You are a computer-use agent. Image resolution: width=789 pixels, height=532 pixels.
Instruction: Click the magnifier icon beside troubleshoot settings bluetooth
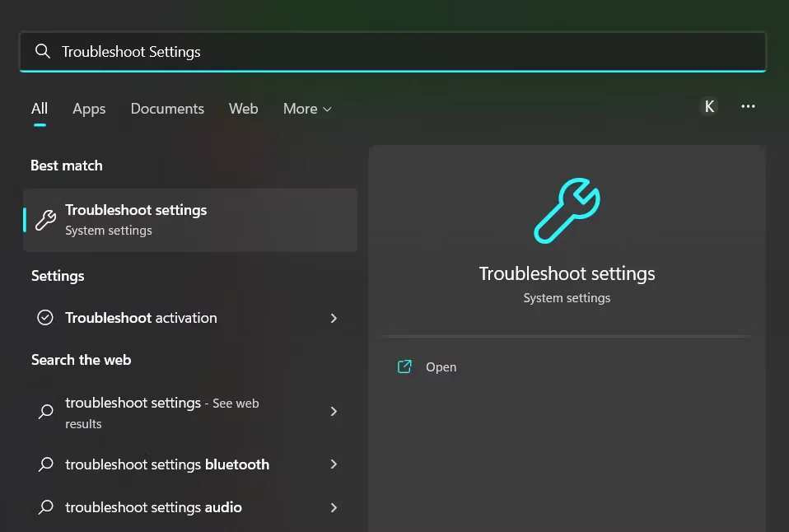44,464
